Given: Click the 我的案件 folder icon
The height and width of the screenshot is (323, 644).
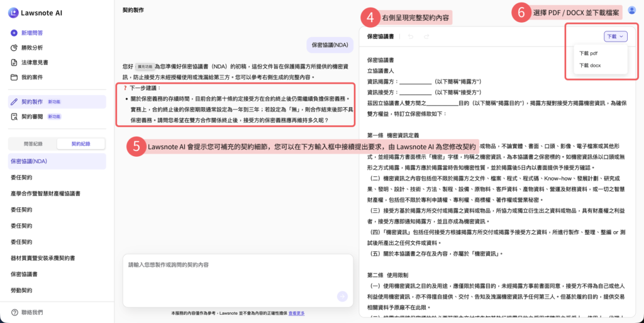Looking at the screenshot, I should point(14,77).
